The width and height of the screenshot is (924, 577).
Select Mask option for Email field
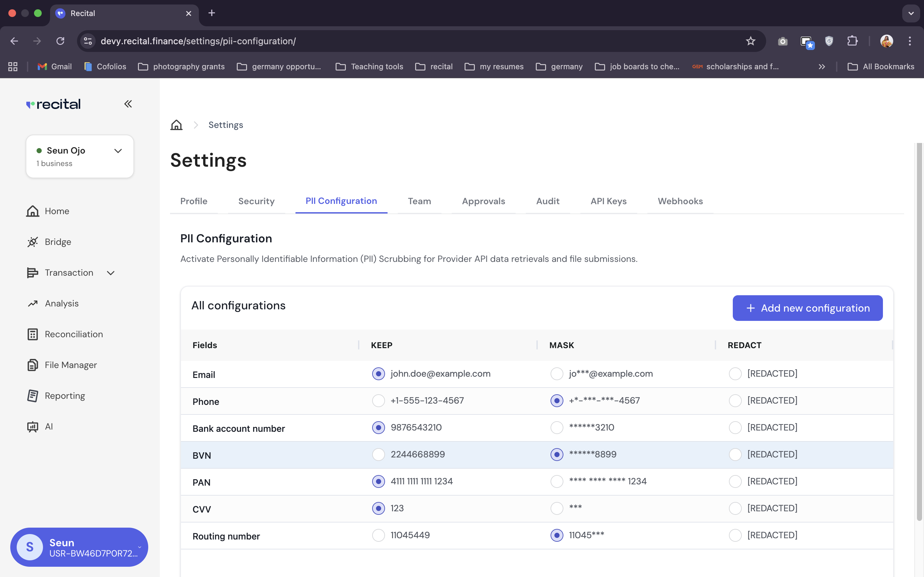[x=556, y=373]
